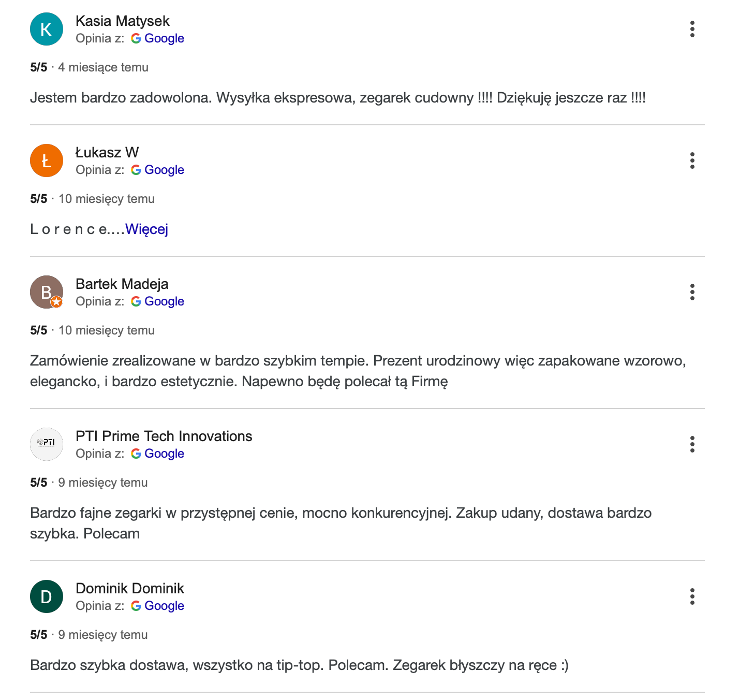The height and width of the screenshot is (700, 754).
Task: Click Dominik Dominik's green D avatar
Action: (x=47, y=596)
